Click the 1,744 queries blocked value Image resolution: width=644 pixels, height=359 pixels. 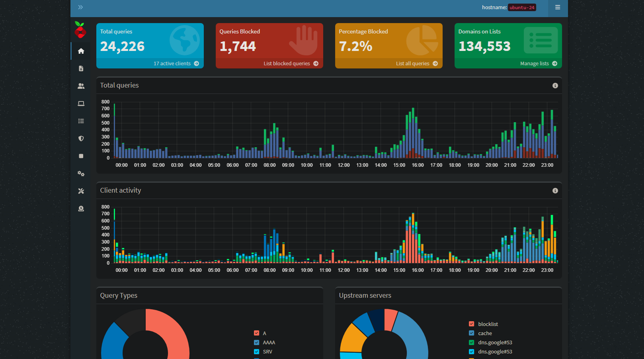(x=238, y=47)
